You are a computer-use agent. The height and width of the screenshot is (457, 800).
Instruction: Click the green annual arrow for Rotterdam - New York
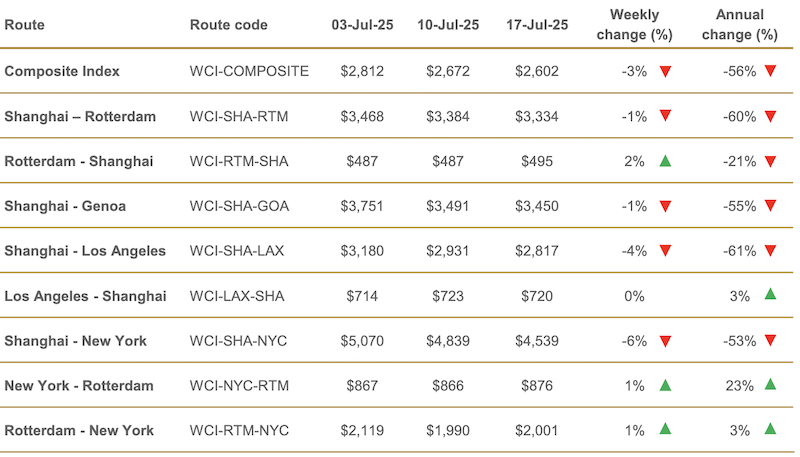[x=770, y=429]
